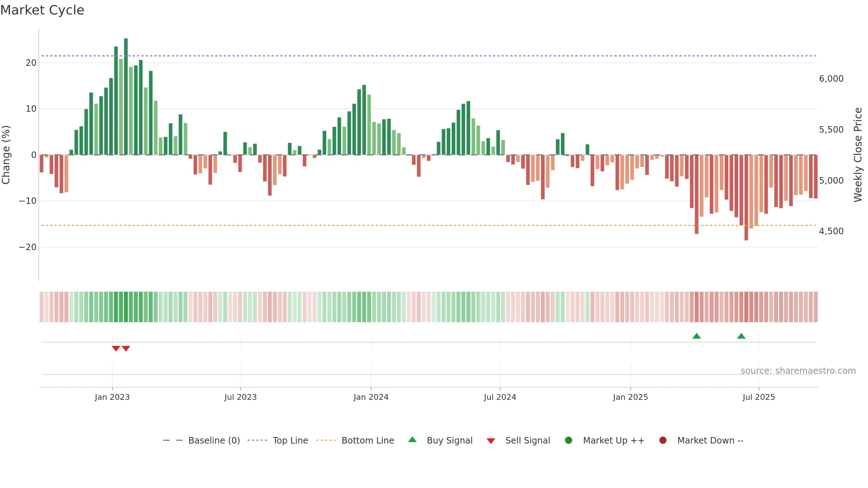Click the Jan 2024 axis label
Viewport: 868px width, 488px height.
pos(371,397)
